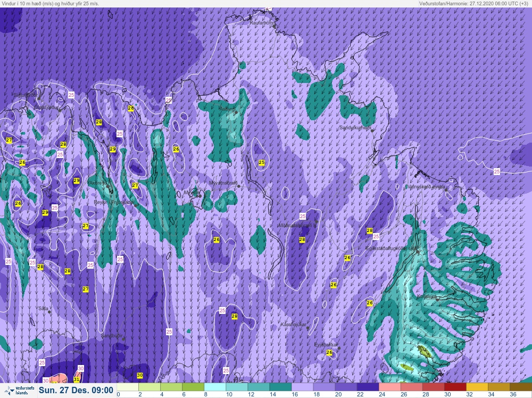Viewport: 532px width, 398px height.
Task: Click the white 25 contour label over eastern sea
Action: pyautogui.click(x=497, y=172)
